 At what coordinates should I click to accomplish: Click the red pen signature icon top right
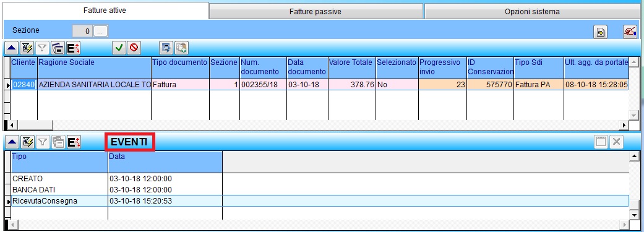(630, 32)
